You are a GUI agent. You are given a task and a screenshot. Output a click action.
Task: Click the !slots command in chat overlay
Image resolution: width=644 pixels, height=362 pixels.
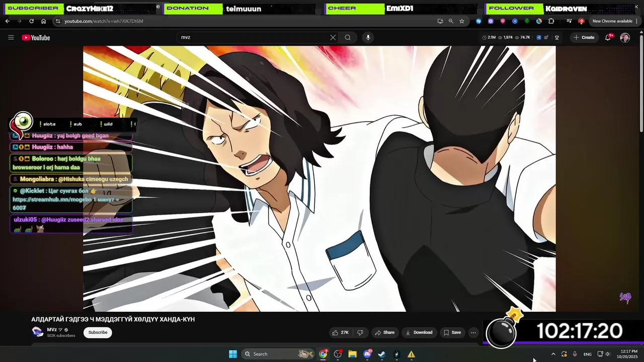coord(48,124)
